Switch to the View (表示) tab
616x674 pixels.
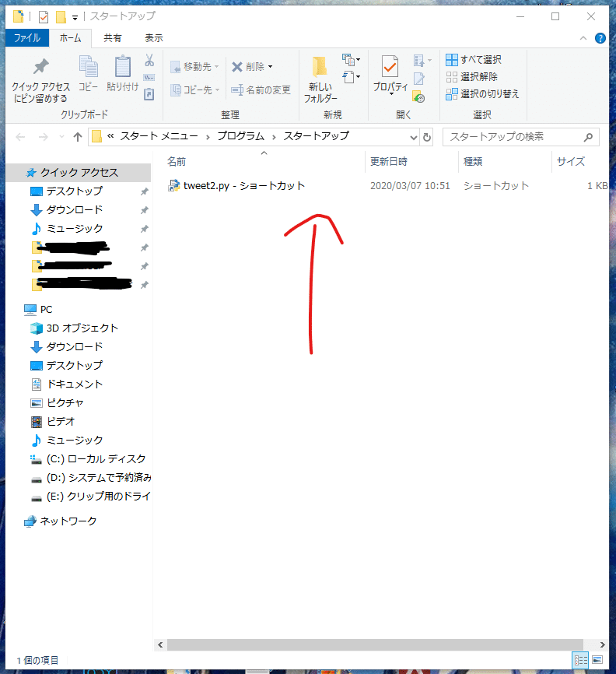point(154,38)
